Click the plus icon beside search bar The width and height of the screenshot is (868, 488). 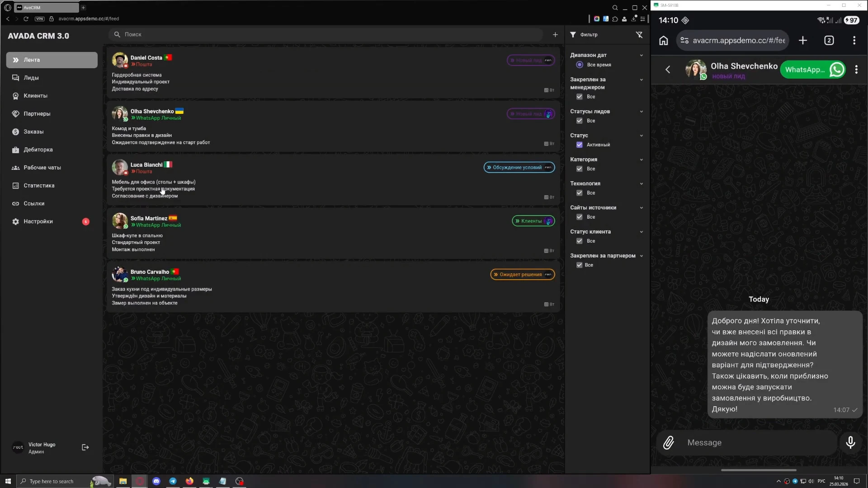555,35
